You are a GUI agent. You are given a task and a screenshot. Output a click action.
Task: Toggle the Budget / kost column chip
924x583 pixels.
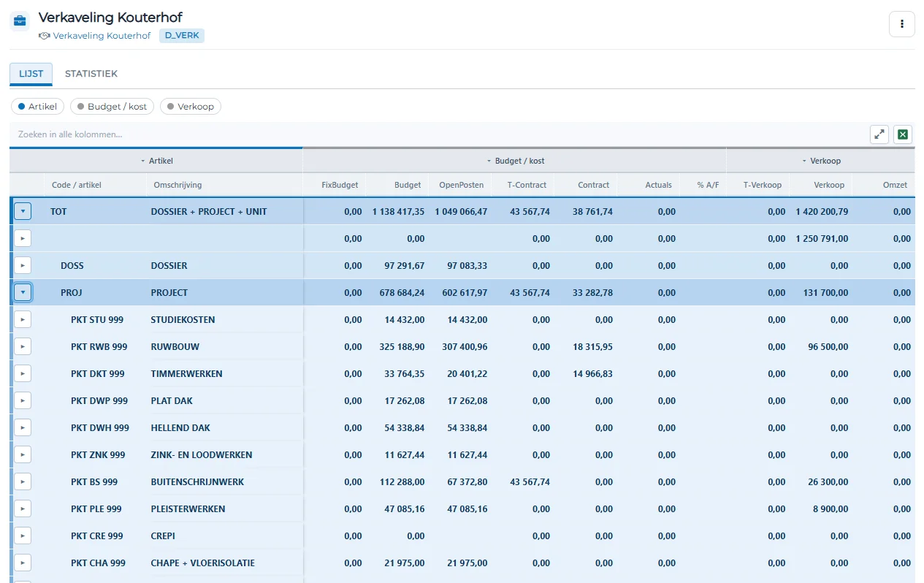tap(112, 107)
